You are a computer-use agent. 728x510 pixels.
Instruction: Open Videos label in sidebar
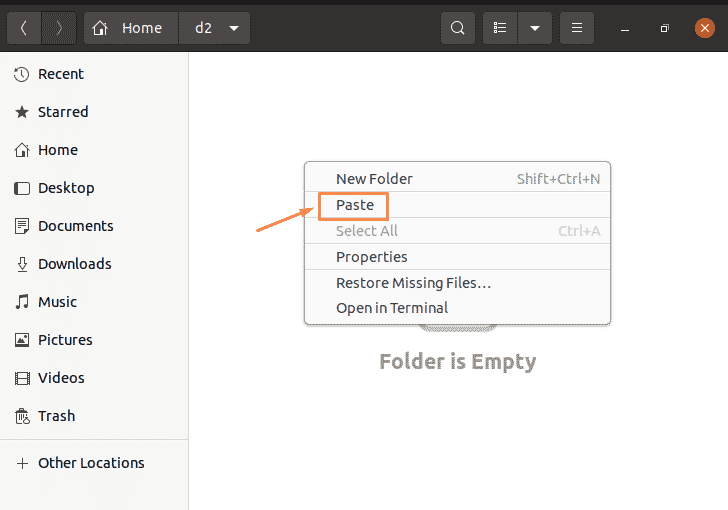61,378
